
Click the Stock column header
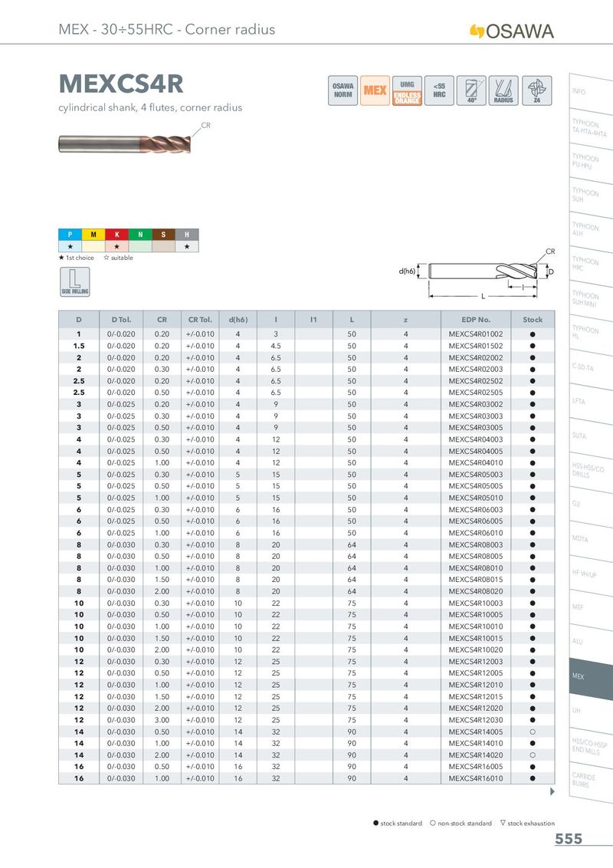[x=533, y=320]
